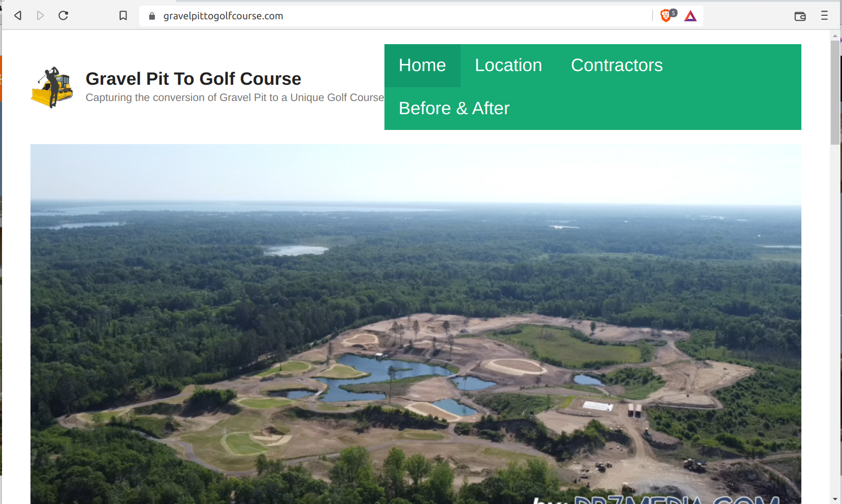The height and width of the screenshot is (504, 842).
Task: Open the browser hamburger menu
Action: pyautogui.click(x=824, y=16)
